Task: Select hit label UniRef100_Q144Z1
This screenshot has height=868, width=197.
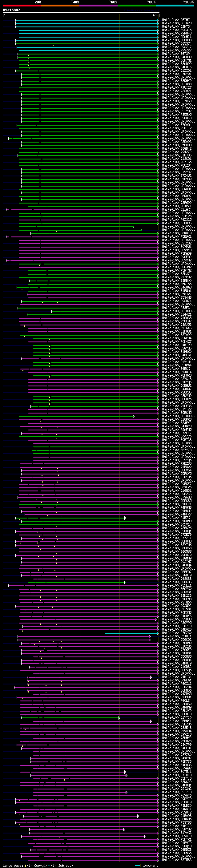Action: 176,314
